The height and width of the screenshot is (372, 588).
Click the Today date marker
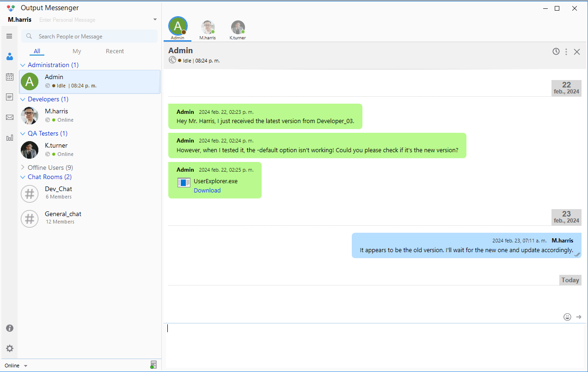point(570,280)
